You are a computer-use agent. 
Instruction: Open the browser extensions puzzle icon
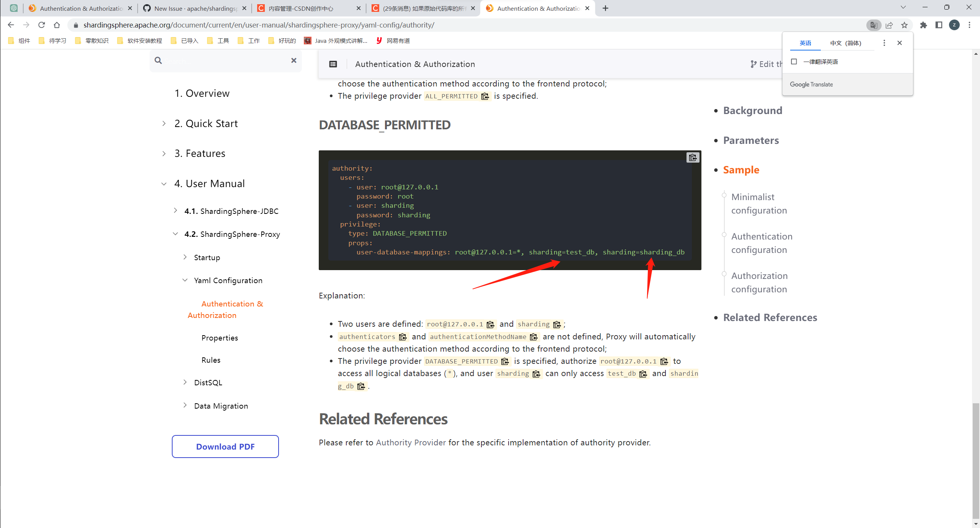pyautogui.click(x=924, y=25)
